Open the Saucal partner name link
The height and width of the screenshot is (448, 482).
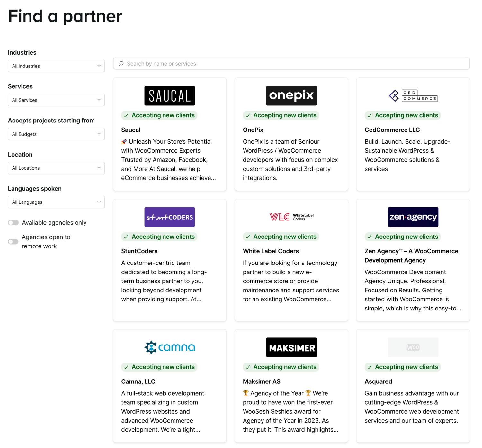(x=131, y=130)
